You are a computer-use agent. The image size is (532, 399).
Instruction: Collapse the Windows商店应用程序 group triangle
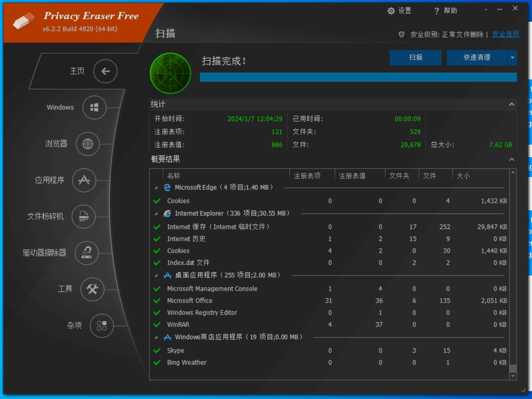click(x=156, y=337)
